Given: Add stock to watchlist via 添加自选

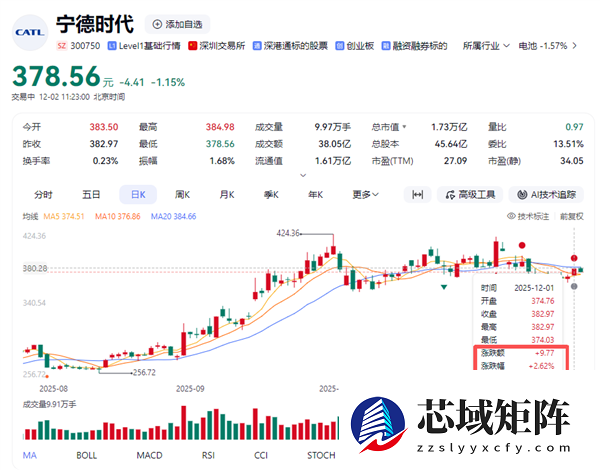Looking at the screenshot, I should [x=178, y=24].
